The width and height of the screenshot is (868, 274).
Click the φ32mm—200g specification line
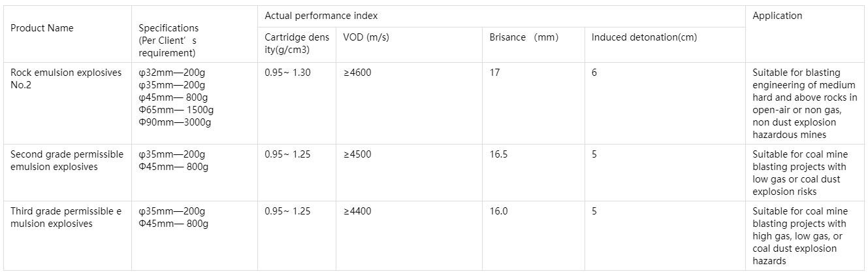172,73
